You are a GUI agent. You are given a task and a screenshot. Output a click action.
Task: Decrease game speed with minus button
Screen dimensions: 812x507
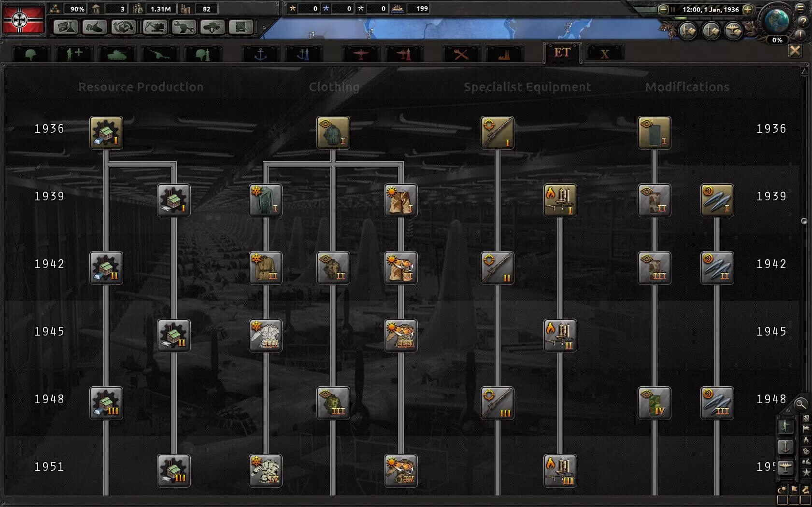(x=663, y=9)
